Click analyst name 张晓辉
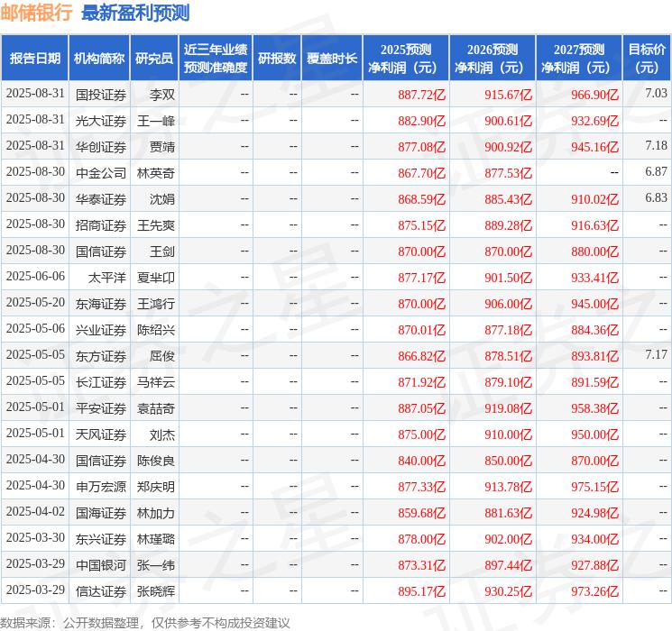Image resolution: width=672 pixels, height=631 pixels. (156, 591)
